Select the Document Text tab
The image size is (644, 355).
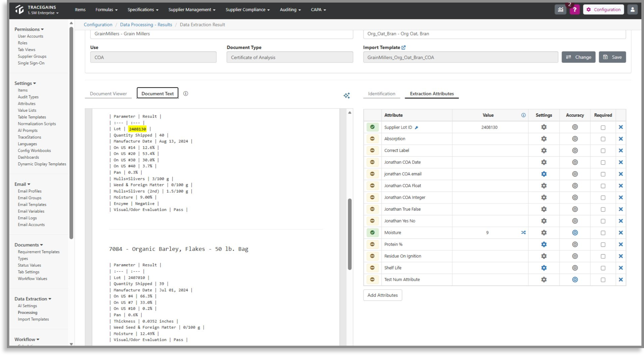click(157, 94)
